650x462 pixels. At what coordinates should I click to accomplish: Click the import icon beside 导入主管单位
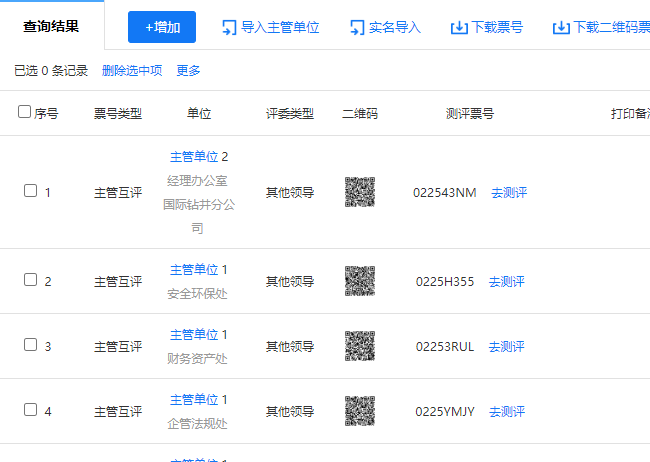229,28
